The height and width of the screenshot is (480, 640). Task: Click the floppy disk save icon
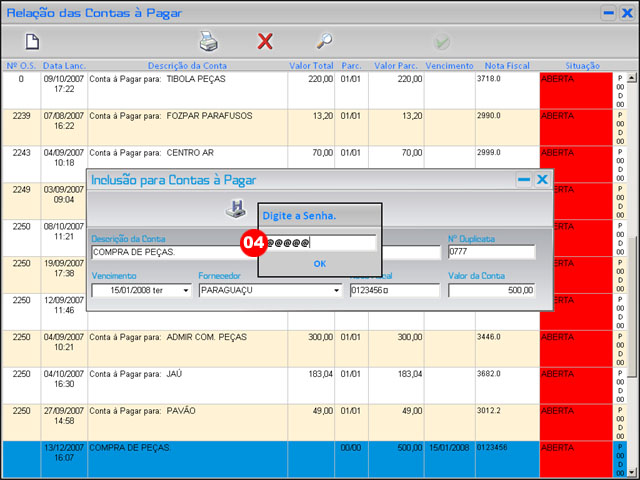pyautogui.click(x=235, y=208)
